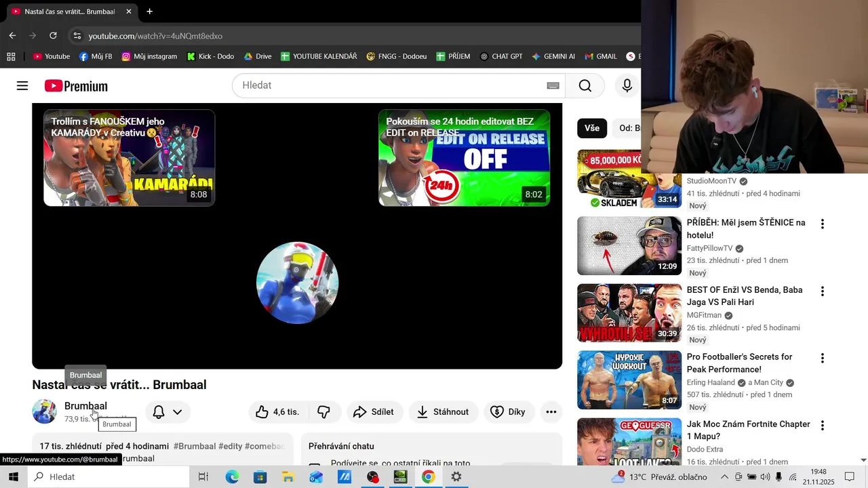Screen dimensions: 868x488
Task: Click FattyPillowTV channel name
Action: 710,249
